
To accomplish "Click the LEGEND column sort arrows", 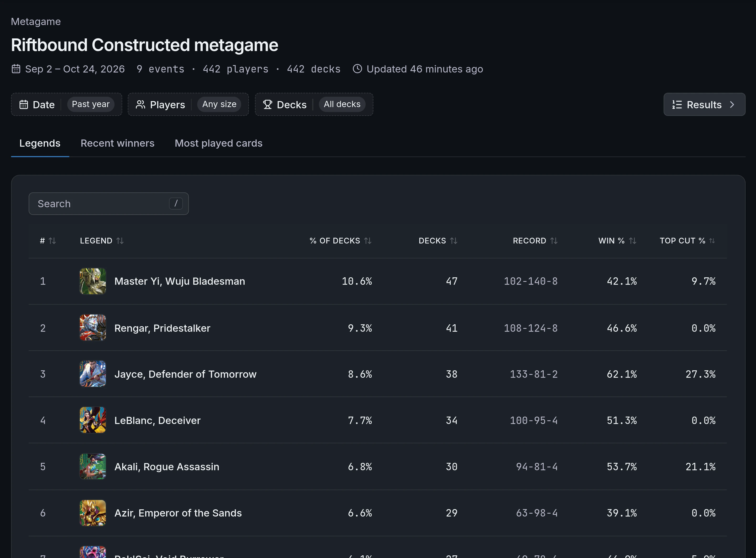I will 120,241.
